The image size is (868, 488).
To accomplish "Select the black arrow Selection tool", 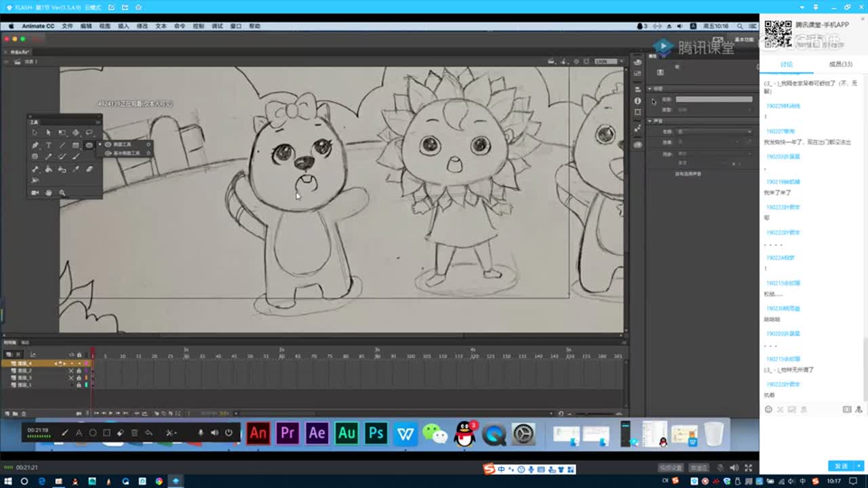I will 35,132.
